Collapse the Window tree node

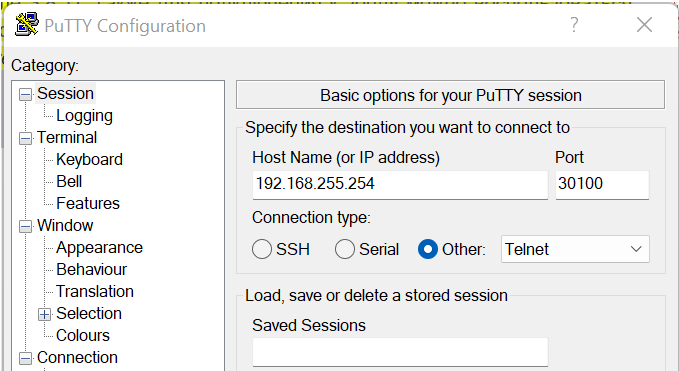[x=26, y=226]
